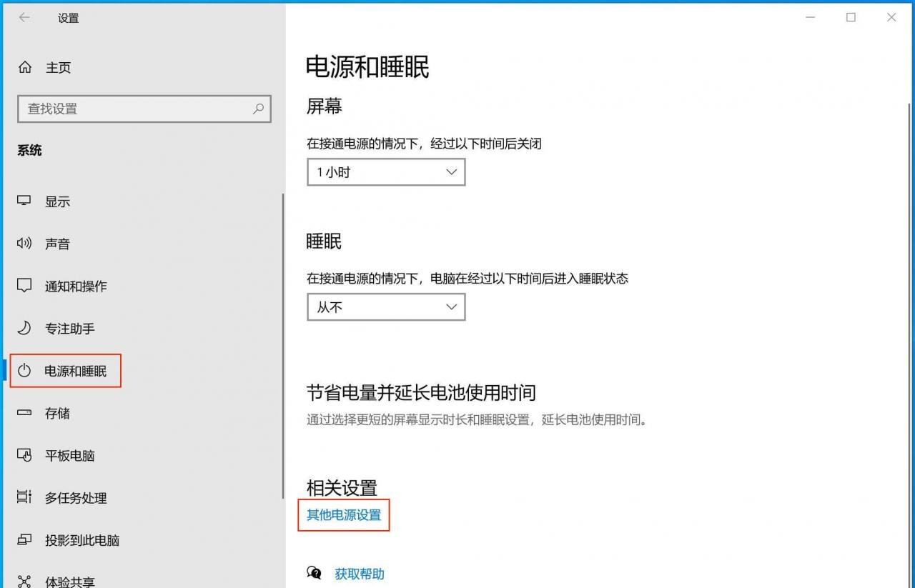This screenshot has height=588, width=915.
Task: Select 通知和操作 in the sidebar
Action: [x=76, y=286]
